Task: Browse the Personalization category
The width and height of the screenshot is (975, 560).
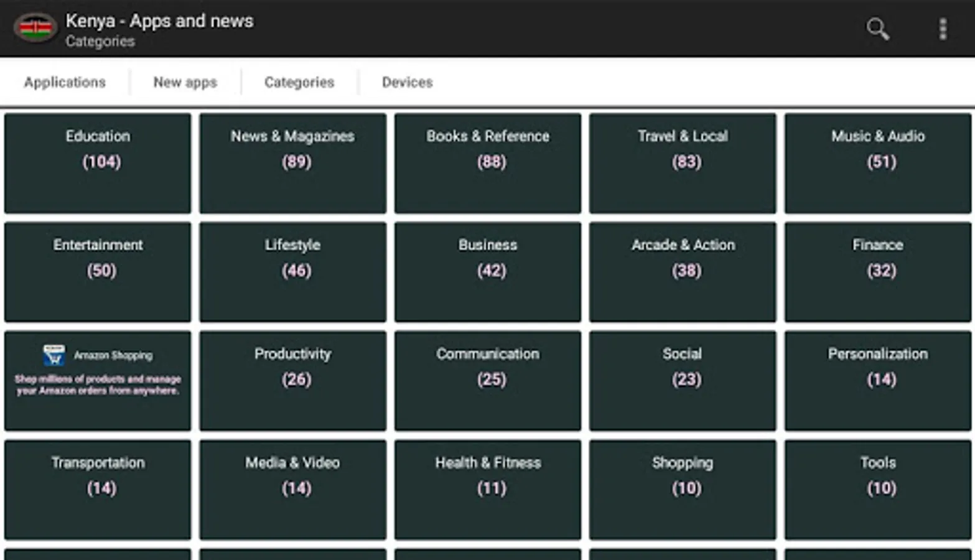Action: 878,381
